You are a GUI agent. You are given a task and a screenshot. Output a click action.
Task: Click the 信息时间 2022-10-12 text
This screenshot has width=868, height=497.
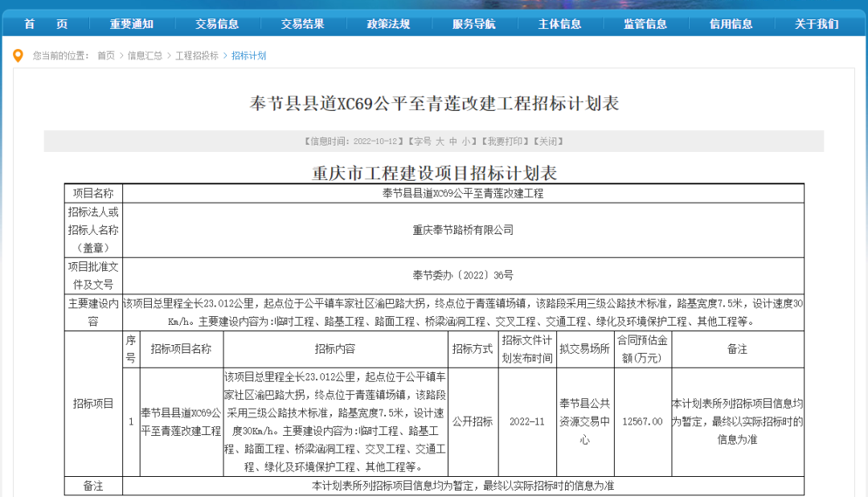[x=354, y=142]
